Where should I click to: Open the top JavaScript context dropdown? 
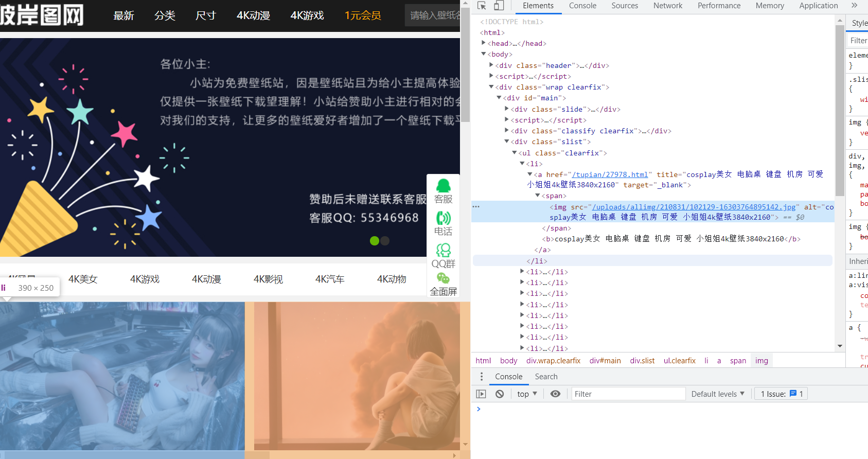tap(527, 394)
